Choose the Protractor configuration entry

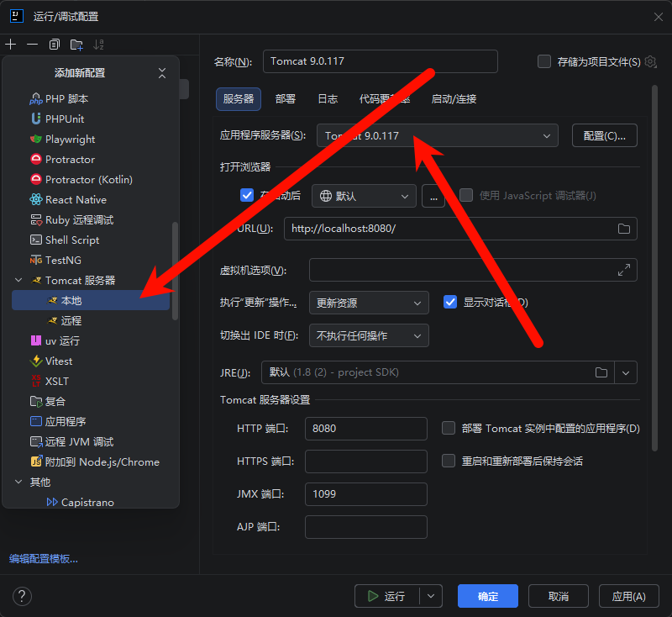tap(91, 160)
